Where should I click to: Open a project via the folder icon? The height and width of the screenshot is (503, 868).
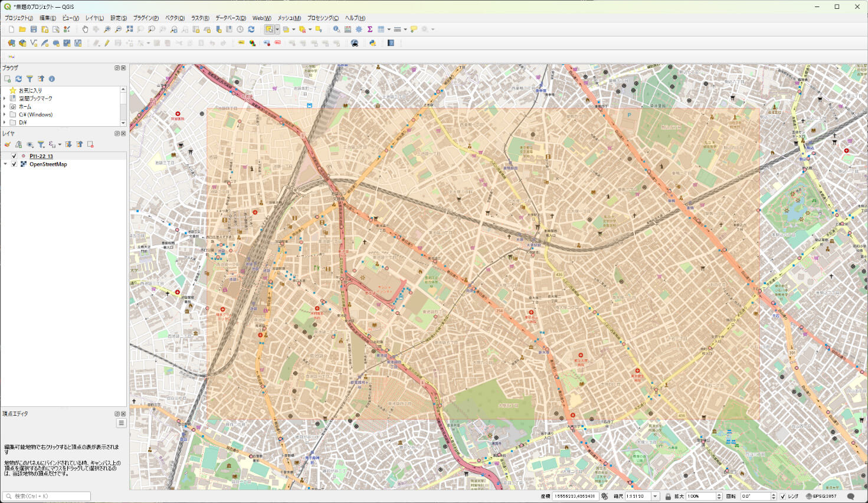(22, 29)
